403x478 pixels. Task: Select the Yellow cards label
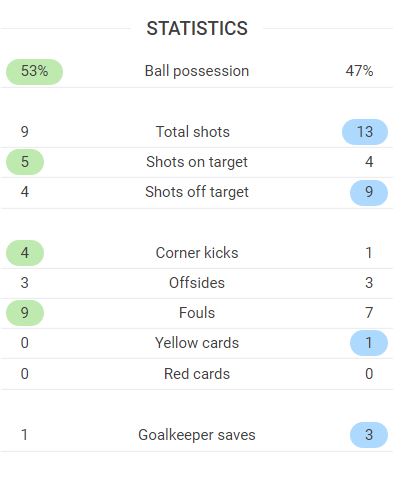[x=197, y=343]
